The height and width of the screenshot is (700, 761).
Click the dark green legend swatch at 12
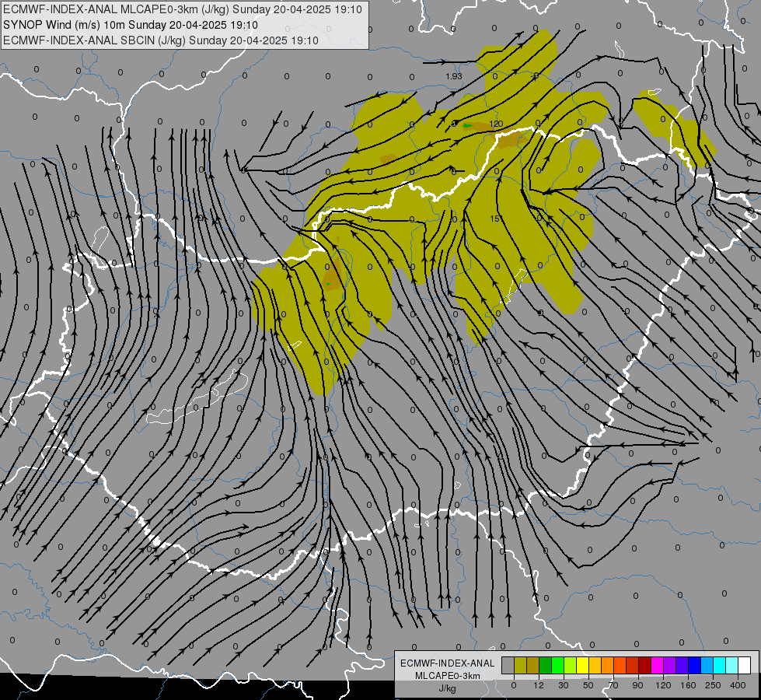point(545,665)
